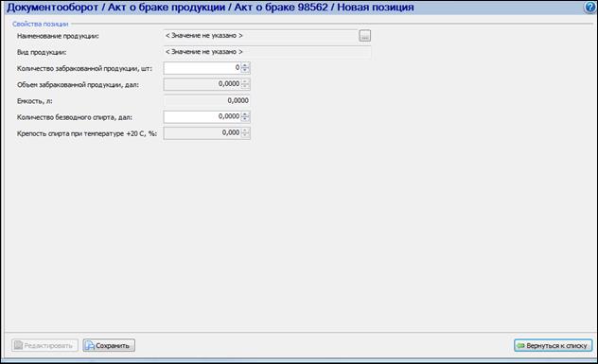Click the Количество забракованной продукции label
The width and height of the screenshot is (598, 364).
click(84, 69)
